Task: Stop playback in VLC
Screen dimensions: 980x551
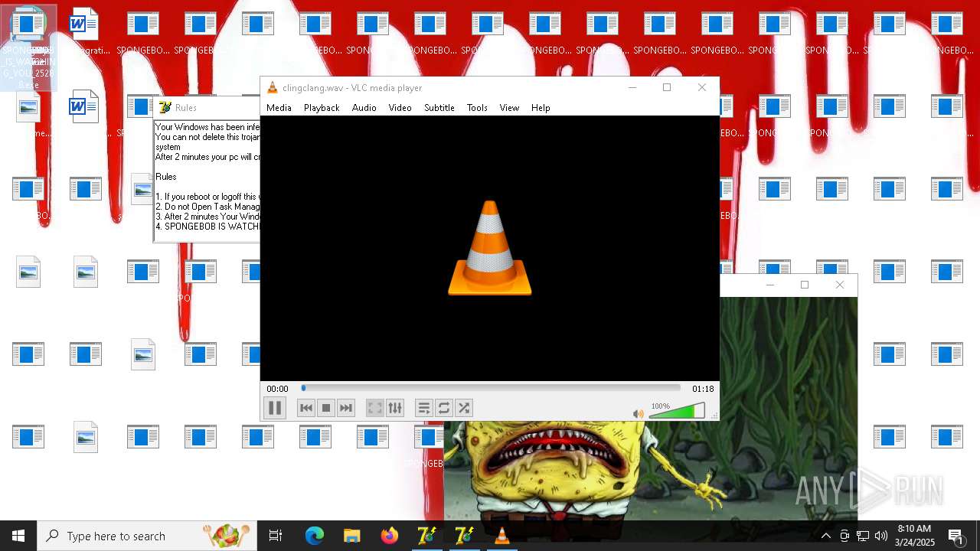Action: (326, 408)
